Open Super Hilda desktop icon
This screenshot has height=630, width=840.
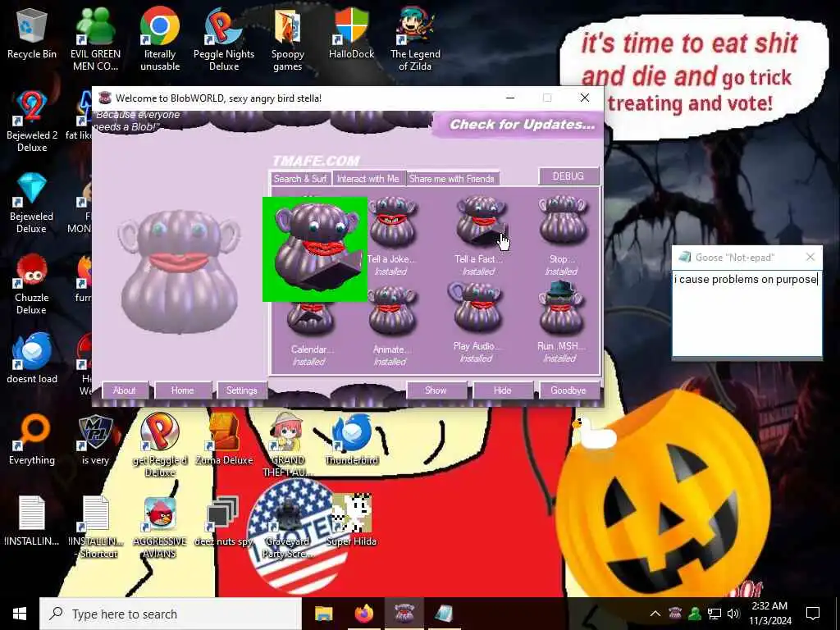pos(351,521)
